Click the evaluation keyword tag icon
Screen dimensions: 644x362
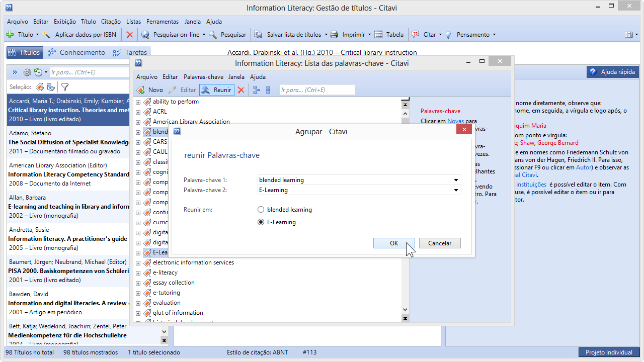[x=147, y=303]
